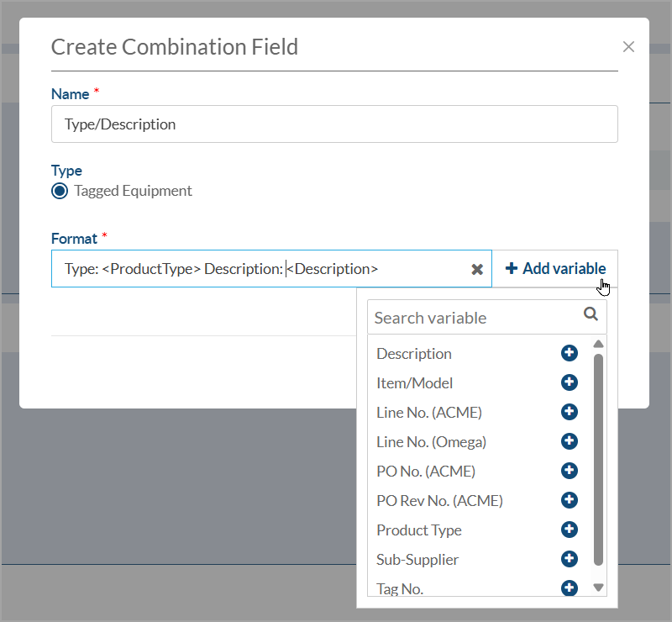Screen dimensions: 672x622
Task: Click the plus icon next to Line No. (Omega)
Action: click(x=569, y=441)
